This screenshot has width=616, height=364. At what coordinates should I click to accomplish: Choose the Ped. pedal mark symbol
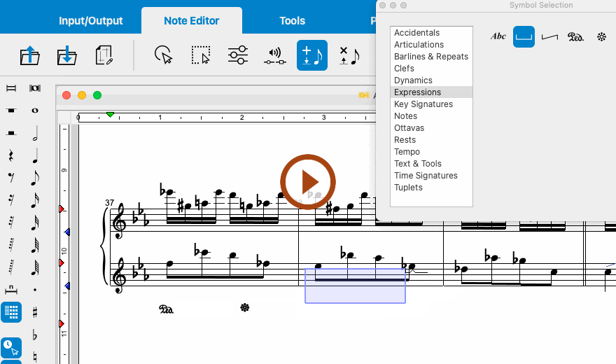pos(575,36)
